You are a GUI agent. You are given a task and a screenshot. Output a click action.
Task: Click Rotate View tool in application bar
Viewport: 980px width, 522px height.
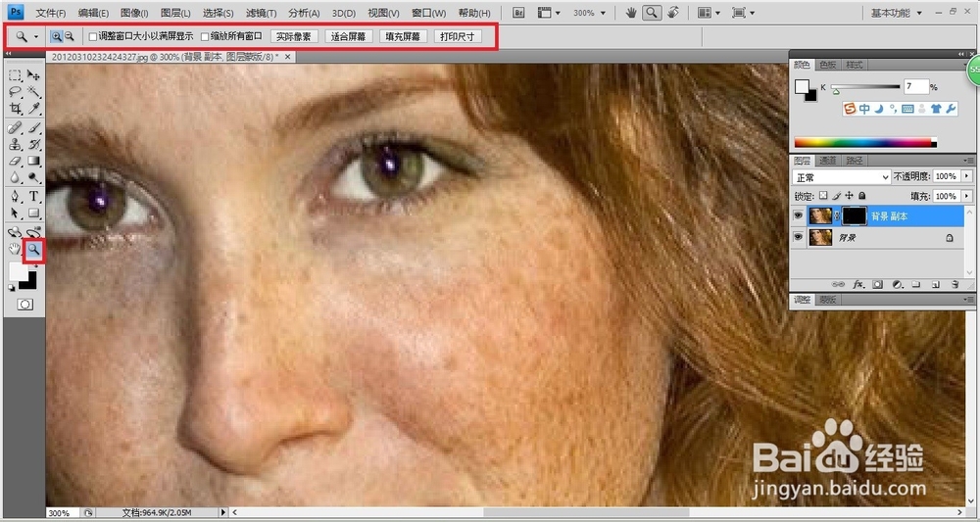673,13
